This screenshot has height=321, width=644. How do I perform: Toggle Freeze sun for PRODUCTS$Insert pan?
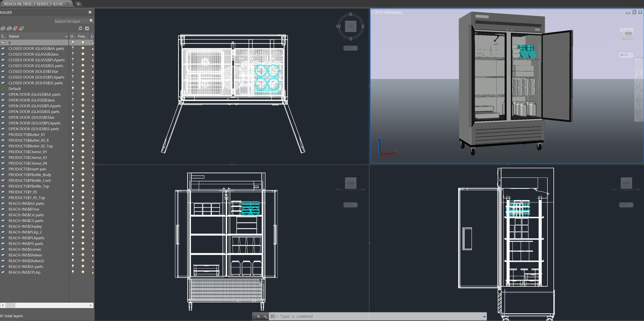click(83, 169)
